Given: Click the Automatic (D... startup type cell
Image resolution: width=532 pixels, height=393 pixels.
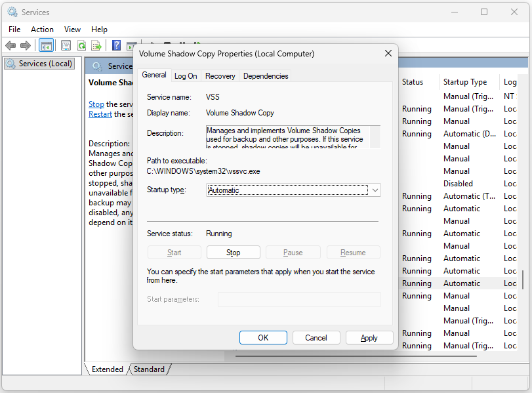Looking at the screenshot, I should click(x=470, y=134).
